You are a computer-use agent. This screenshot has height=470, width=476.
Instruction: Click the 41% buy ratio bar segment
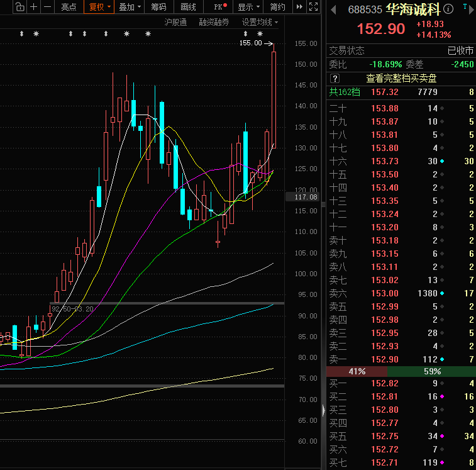[357, 371]
